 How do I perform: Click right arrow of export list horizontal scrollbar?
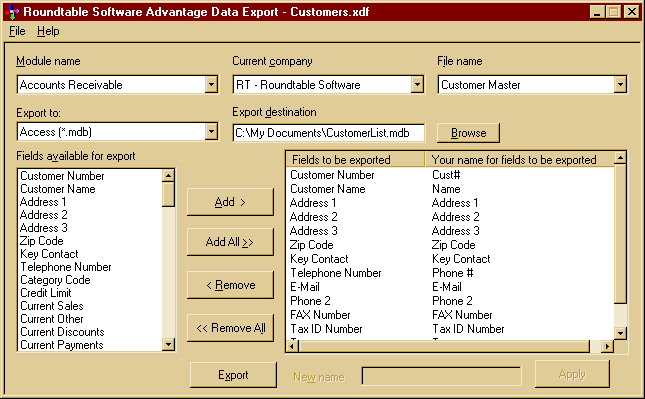click(x=607, y=346)
